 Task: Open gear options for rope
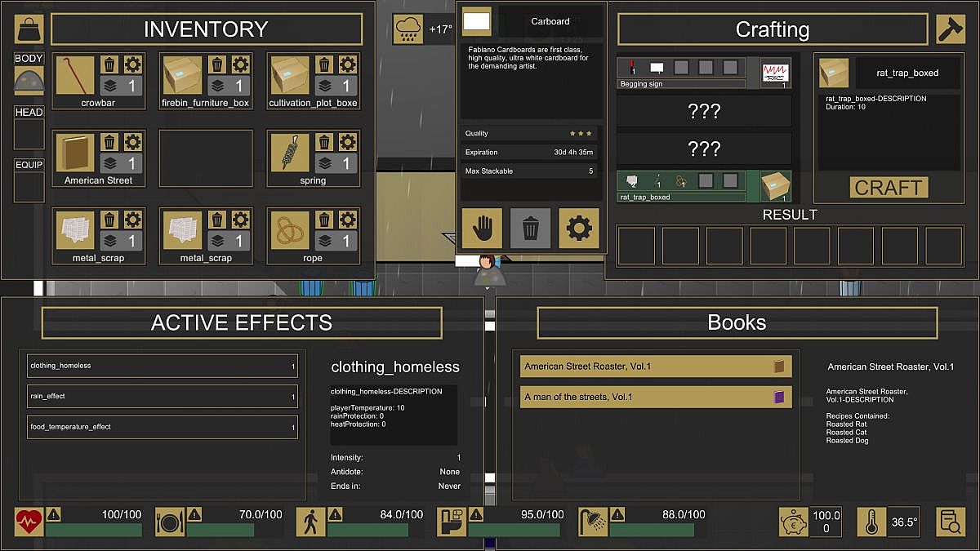pos(348,220)
